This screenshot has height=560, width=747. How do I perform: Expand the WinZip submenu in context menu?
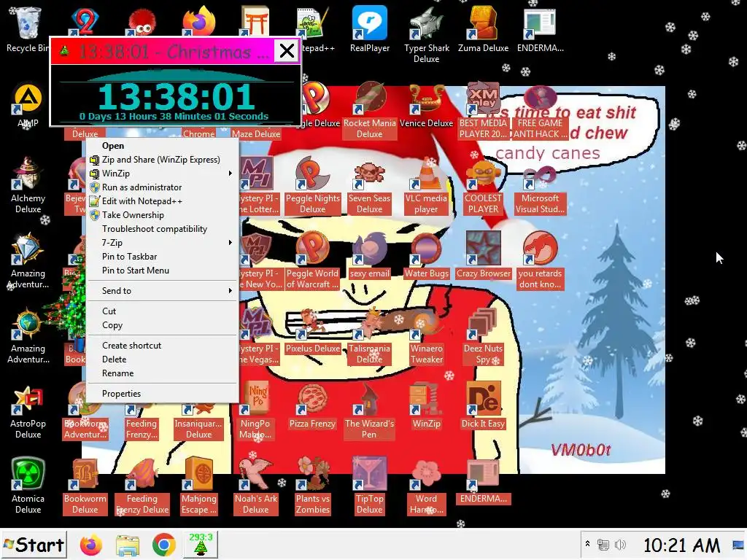click(163, 174)
